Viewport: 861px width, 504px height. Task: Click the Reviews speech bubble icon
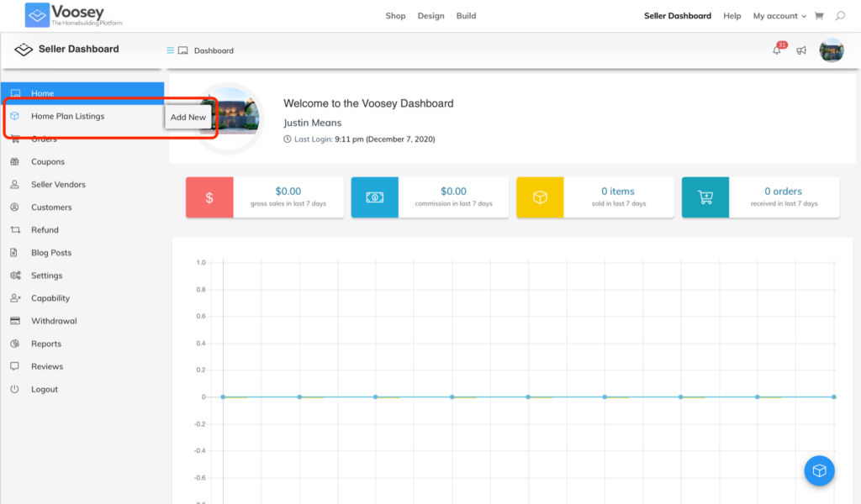pos(15,366)
